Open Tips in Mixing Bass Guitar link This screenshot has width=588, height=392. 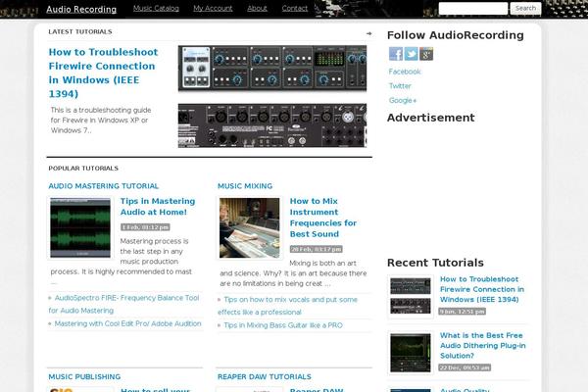pos(283,325)
